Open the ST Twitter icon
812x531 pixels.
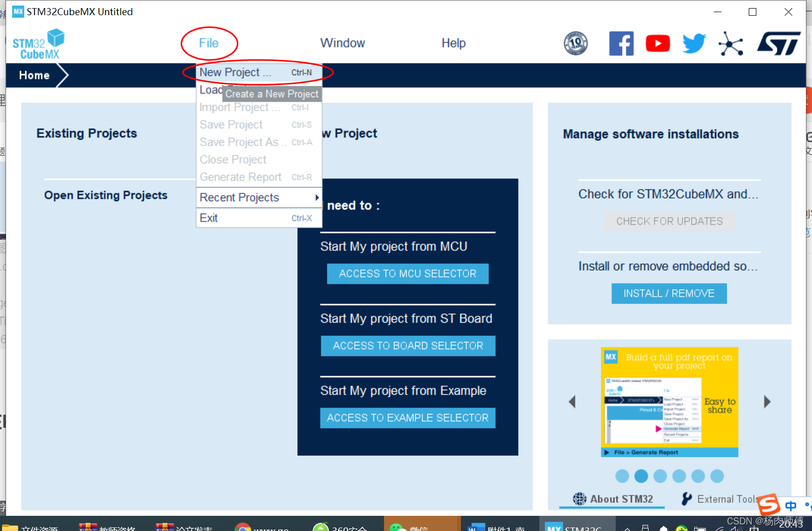pos(694,43)
